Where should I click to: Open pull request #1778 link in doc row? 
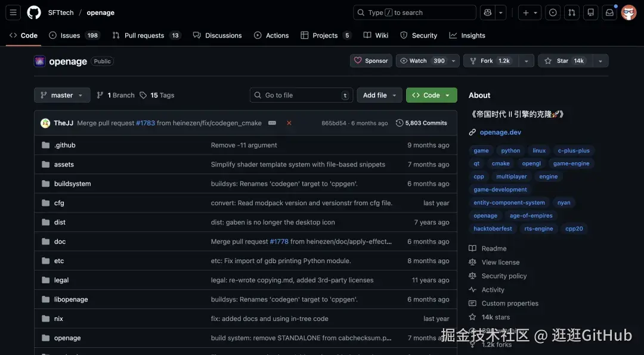click(x=279, y=242)
